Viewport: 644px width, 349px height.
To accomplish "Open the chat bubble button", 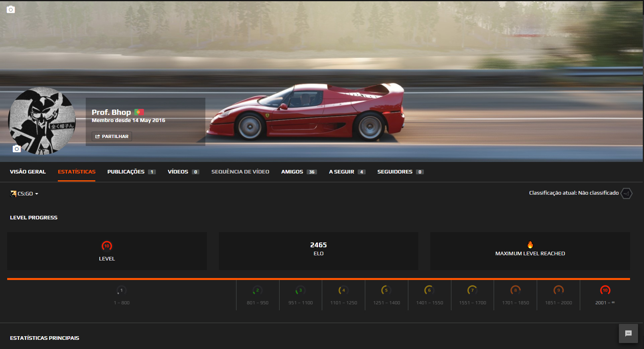I will pos(628,333).
